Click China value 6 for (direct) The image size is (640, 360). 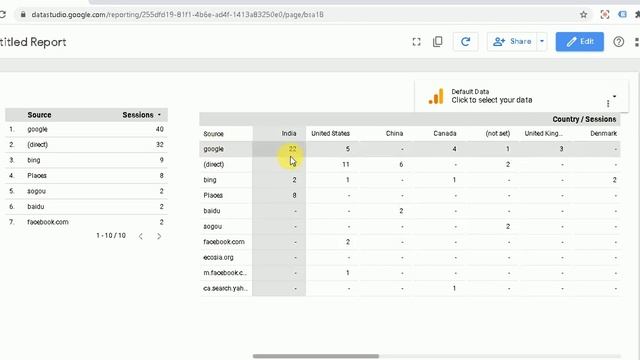pyautogui.click(x=401, y=164)
